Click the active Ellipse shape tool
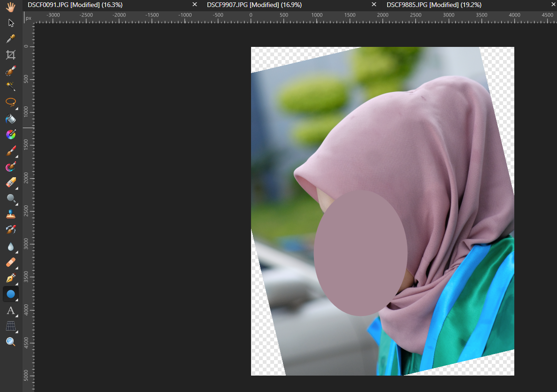557x392 pixels. [11, 294]
